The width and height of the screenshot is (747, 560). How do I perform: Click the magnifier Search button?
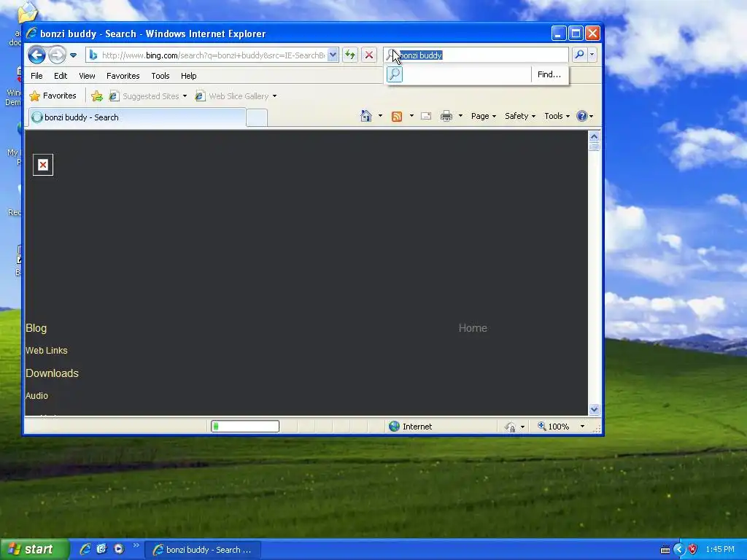pos(579,55)
